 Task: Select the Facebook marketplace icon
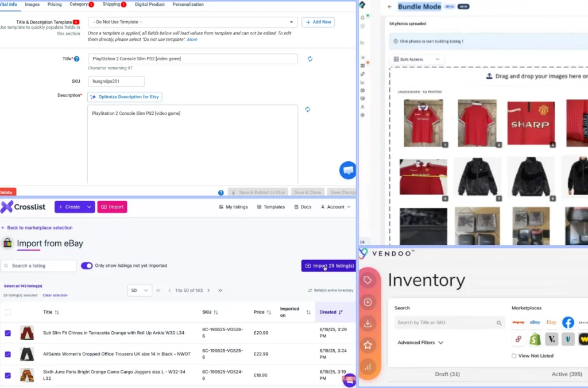tap(568, 323)
